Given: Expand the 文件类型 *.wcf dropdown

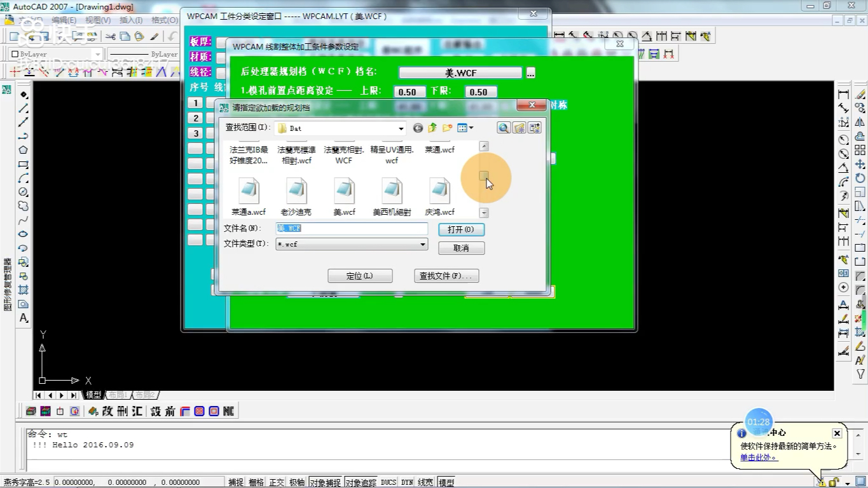Looking at the screenshot, I should pos(423,244).
